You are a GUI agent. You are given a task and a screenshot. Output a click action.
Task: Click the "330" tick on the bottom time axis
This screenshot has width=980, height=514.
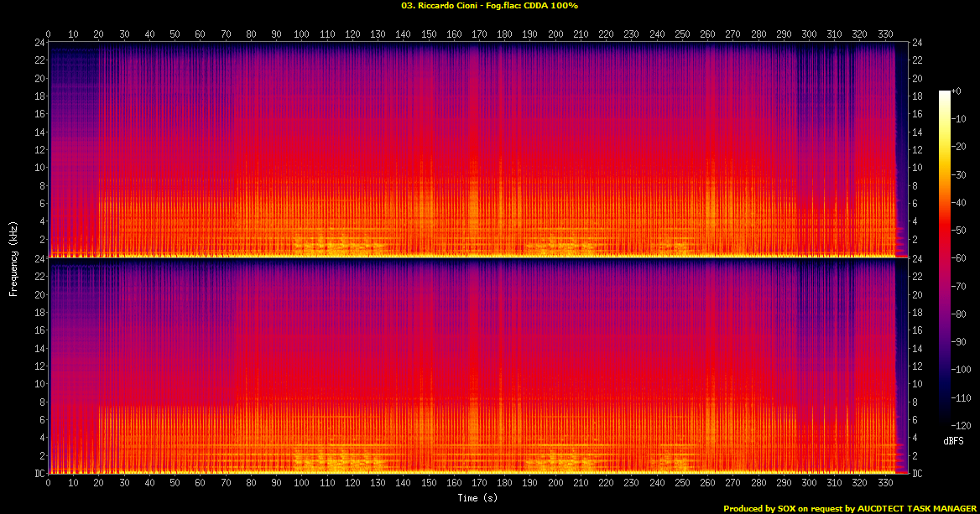click(x=885, y=483)
